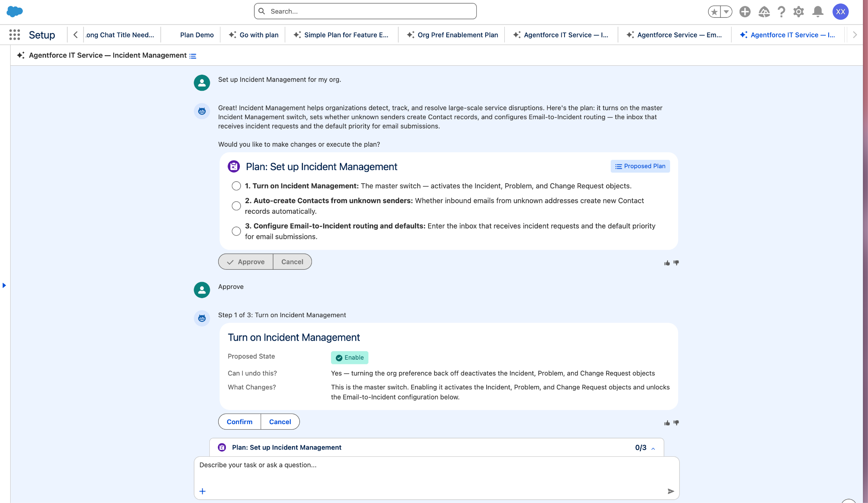The height and width of the screenshot is (503, 868).
Task: Open the Agentforce Service — Em... tab
Action: pyautogui.click(x=674, y=35)
